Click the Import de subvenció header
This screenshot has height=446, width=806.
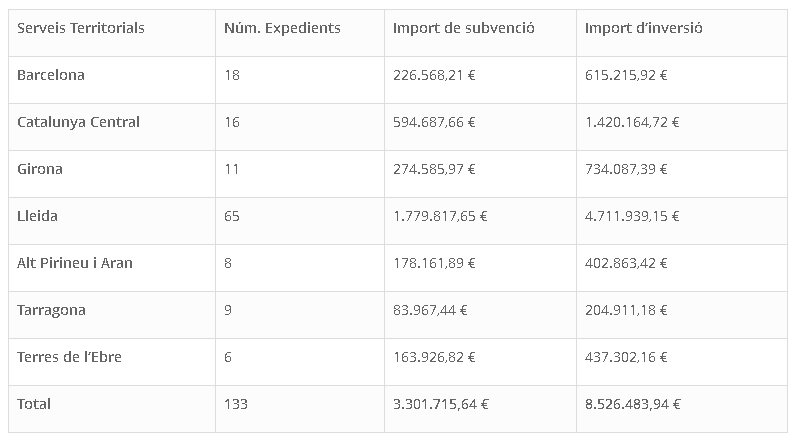(x=464, y=28)
